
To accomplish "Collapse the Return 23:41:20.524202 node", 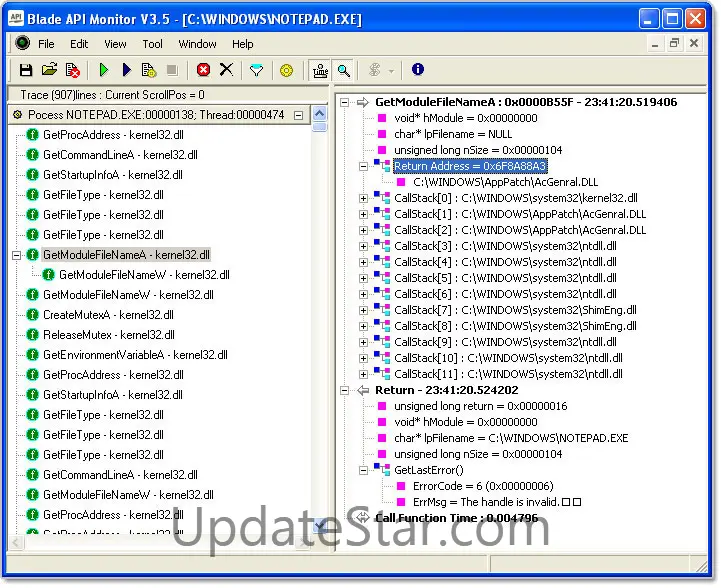I will coord(344,391).
